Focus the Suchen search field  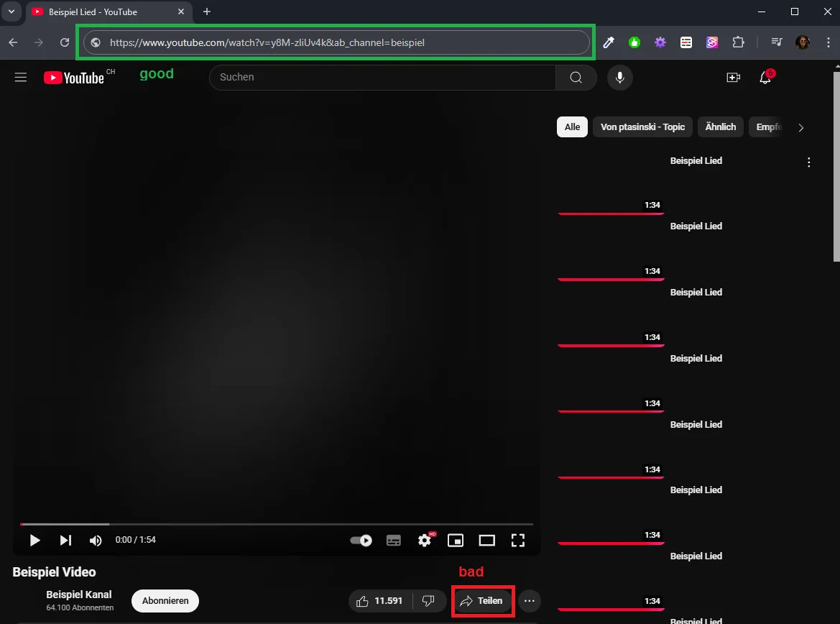tap(382, 77)
